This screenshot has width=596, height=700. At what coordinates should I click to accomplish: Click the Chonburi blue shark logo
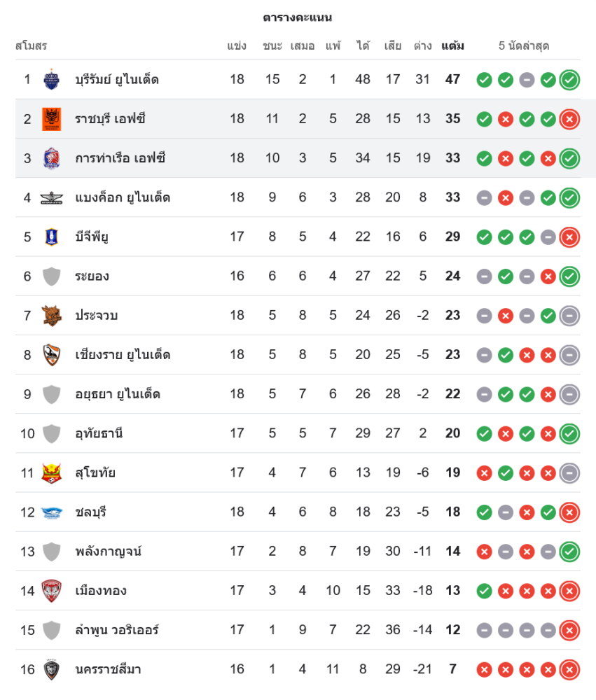[52, 512]
